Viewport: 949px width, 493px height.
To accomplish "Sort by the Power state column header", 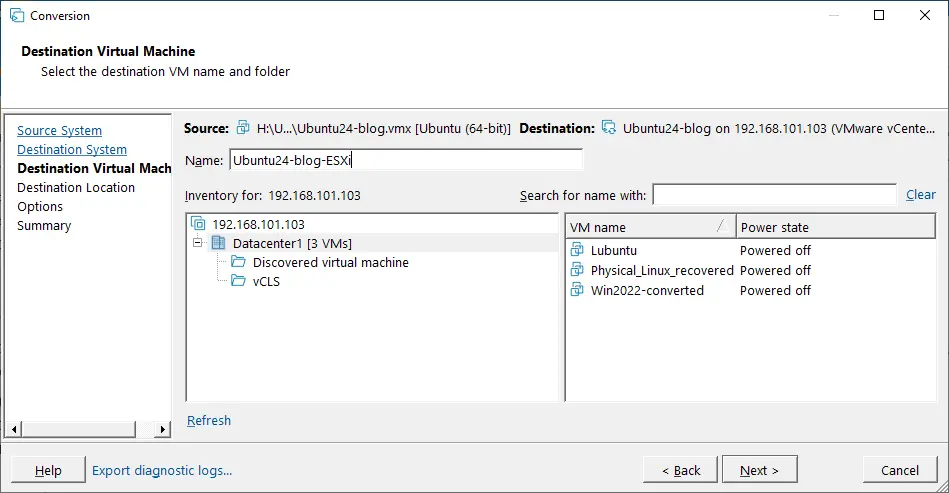I will tap(836, 227).
